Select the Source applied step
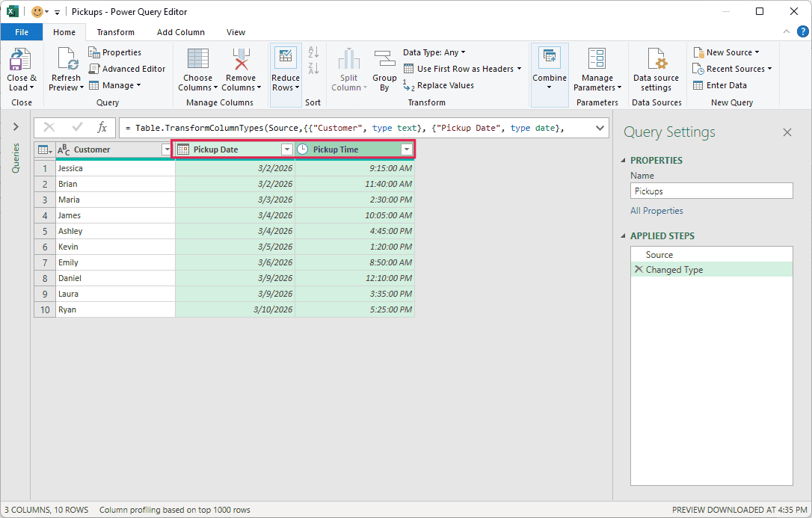This screenshot has width=812, height=518. click(x=712, y=255)
